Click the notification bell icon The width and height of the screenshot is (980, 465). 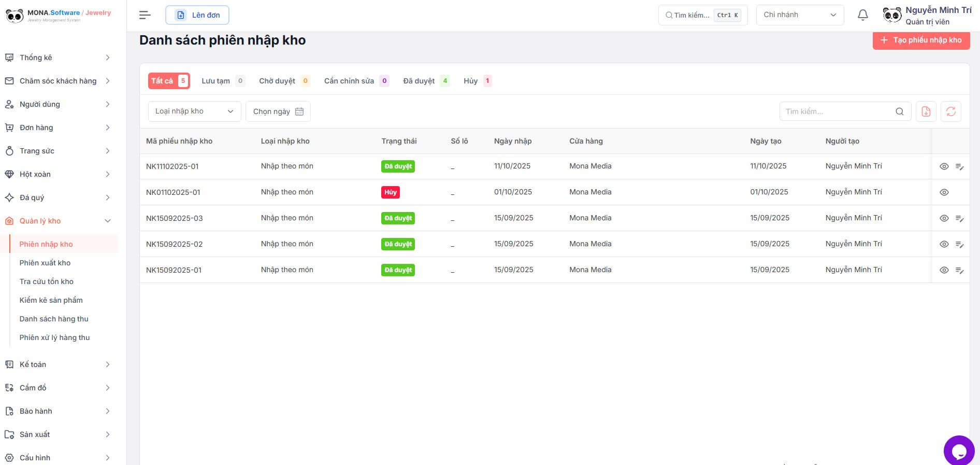click(862, 15)
